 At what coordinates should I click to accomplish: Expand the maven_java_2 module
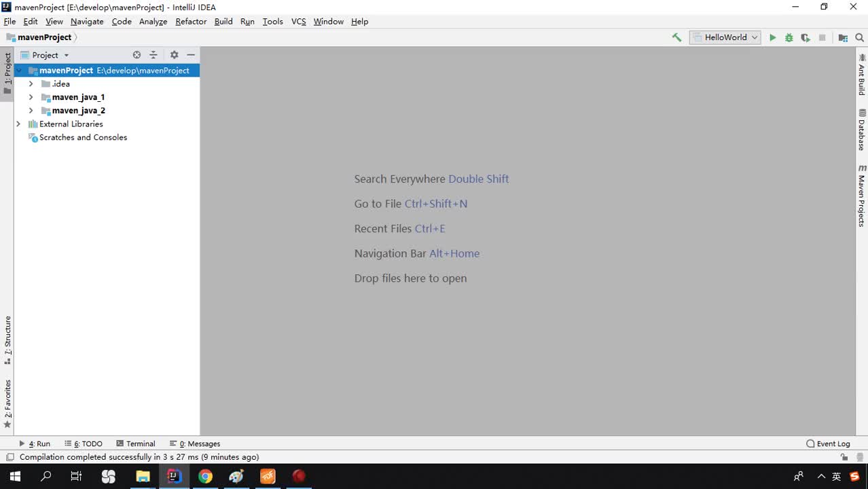coord(31,111)
